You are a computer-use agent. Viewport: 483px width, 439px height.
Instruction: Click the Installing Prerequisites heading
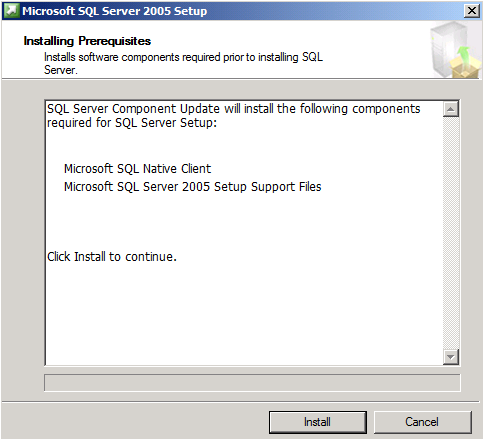coord(87,41)
